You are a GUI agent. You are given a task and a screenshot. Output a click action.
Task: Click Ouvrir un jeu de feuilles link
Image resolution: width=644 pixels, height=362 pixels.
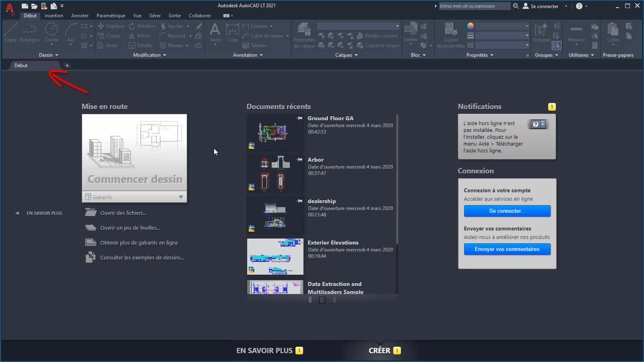coord(130,228)
